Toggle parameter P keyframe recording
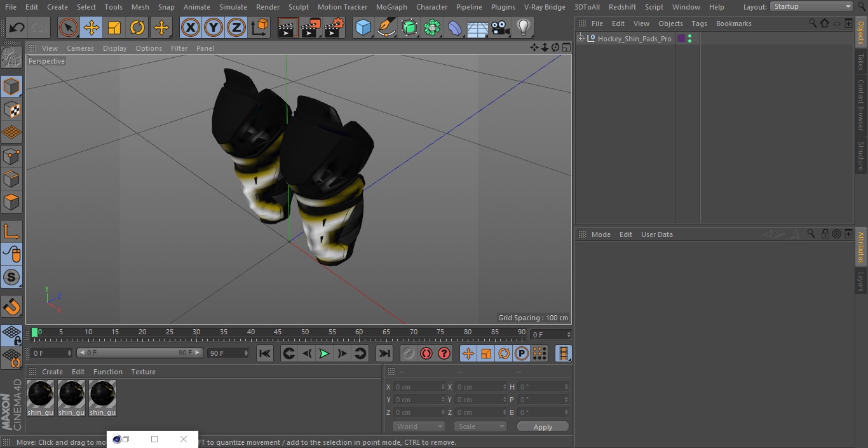This screenshot has width=868, height=448. [522, 353]
